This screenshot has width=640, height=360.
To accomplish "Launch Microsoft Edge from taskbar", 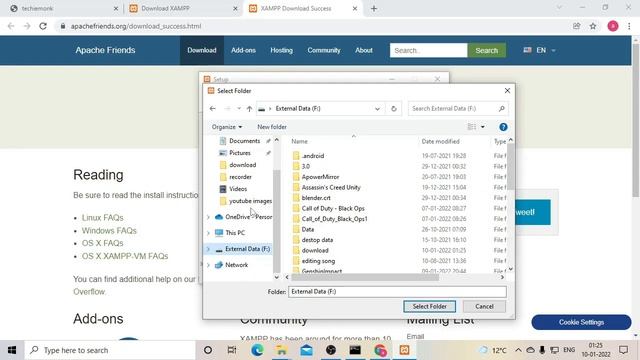I will pos(257,350).
